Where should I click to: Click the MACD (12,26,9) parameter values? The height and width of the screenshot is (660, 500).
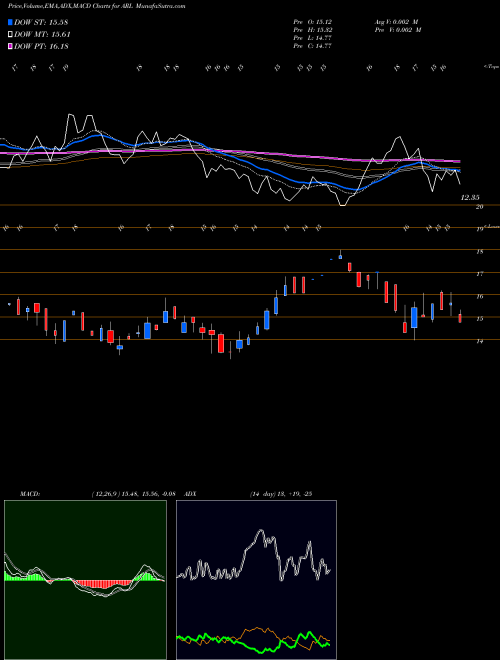coord(133,494)
